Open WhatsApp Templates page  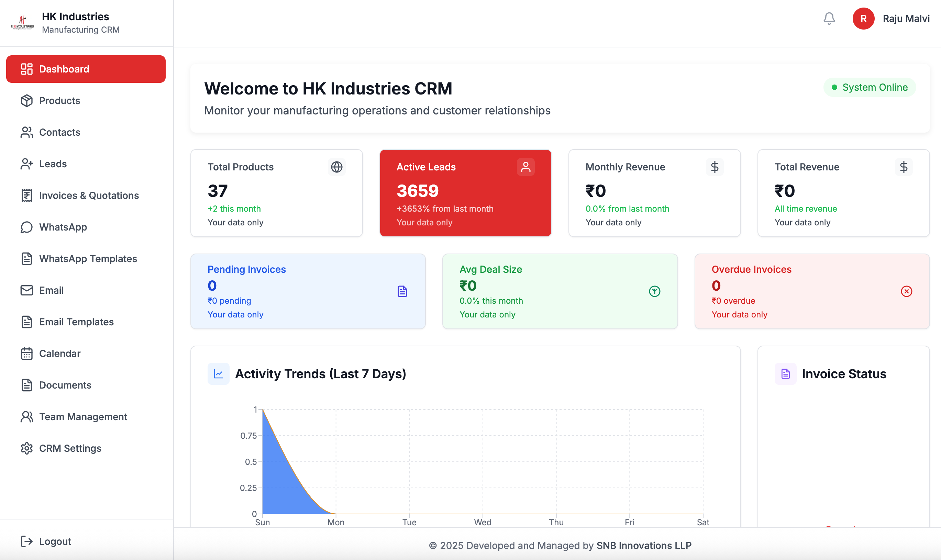(86, 259)
